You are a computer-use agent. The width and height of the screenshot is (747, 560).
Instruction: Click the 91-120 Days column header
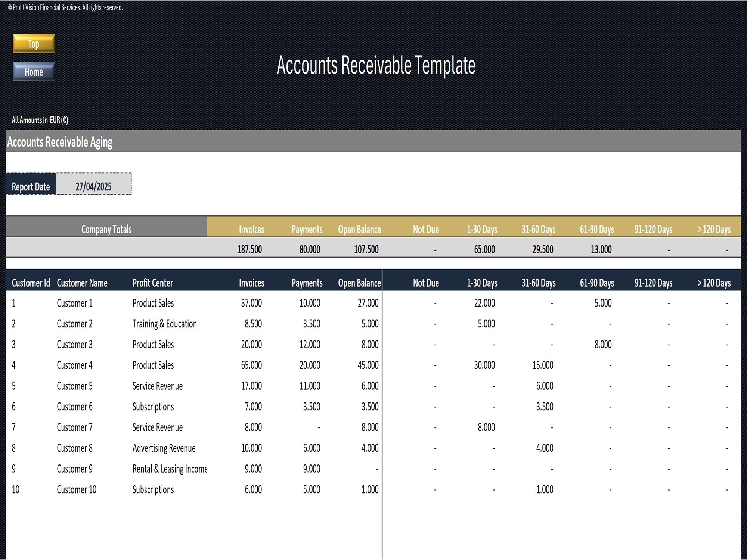pyautogui.click(x=653, y=229)
